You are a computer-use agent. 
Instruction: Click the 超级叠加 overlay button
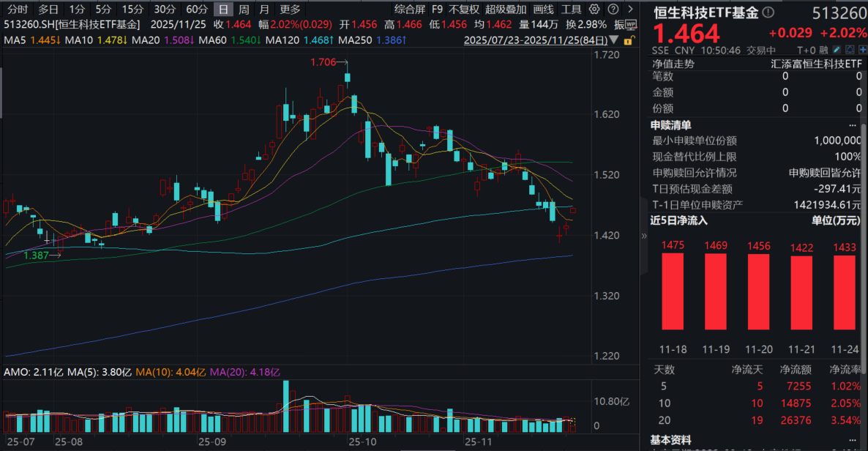click(x=506, y=10)
